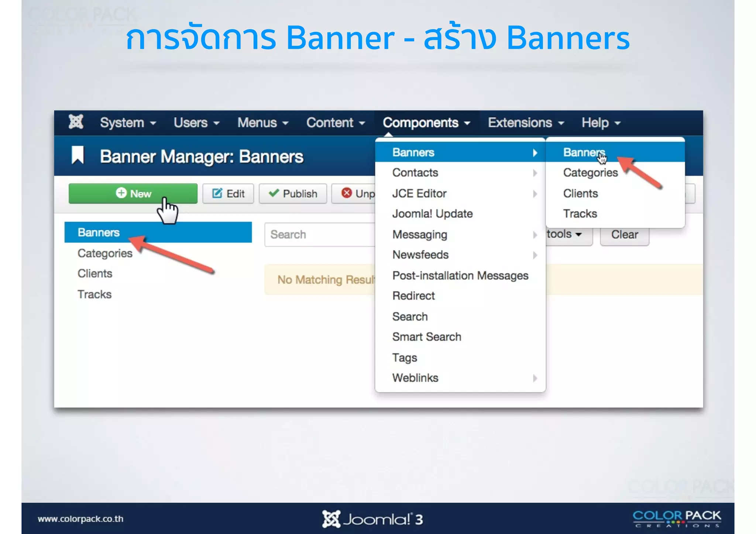Expand the Weblinks submenu arrow
Viewport: 756px width, 534px height.
click(535, 378)
